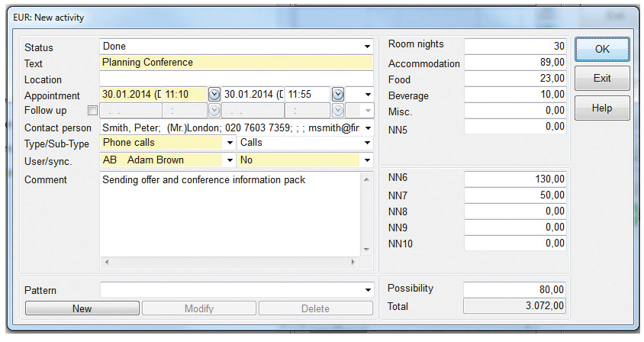Click the left scroll arrow in the Comment box
The image size is (644, 342).
coord(106,262)
